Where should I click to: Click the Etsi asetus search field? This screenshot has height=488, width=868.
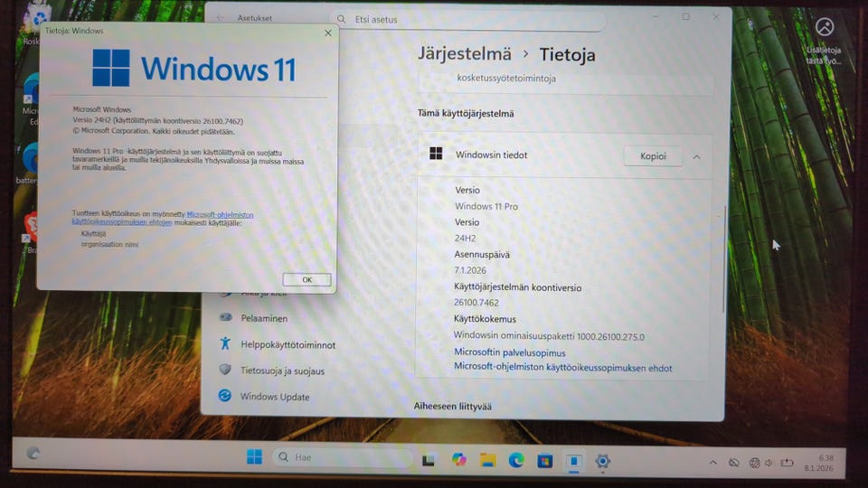467,19
